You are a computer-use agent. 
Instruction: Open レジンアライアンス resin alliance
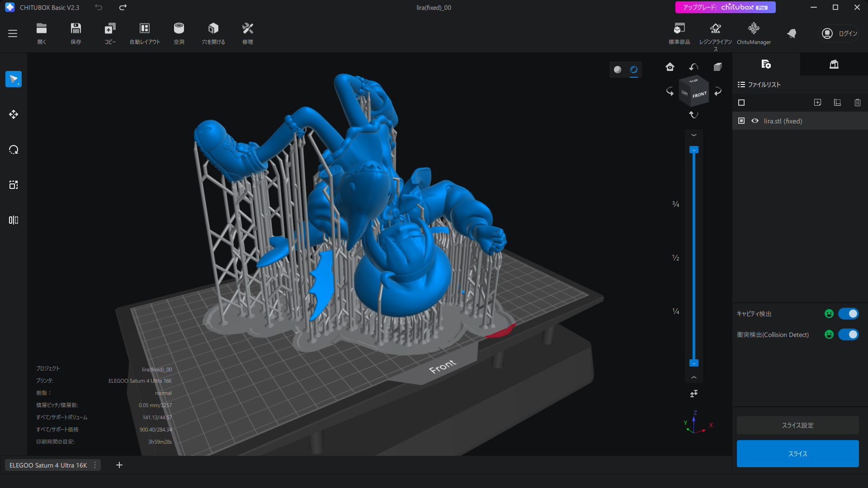[x=716, y=36]
